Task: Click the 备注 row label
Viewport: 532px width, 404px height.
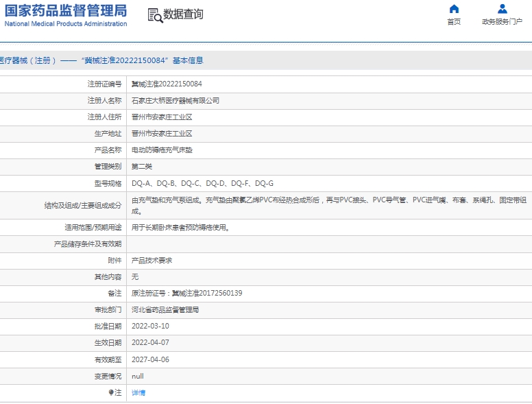Action: click(x=114, y=293)
